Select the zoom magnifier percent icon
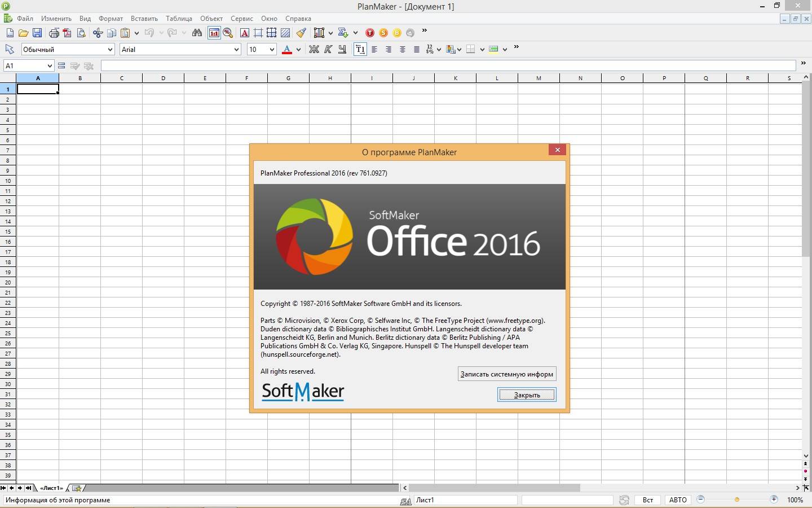 click(x=228, y=33)
